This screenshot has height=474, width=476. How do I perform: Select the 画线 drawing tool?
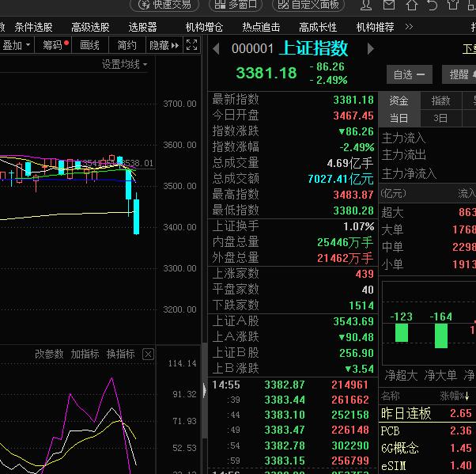click(x=90, y=45)
